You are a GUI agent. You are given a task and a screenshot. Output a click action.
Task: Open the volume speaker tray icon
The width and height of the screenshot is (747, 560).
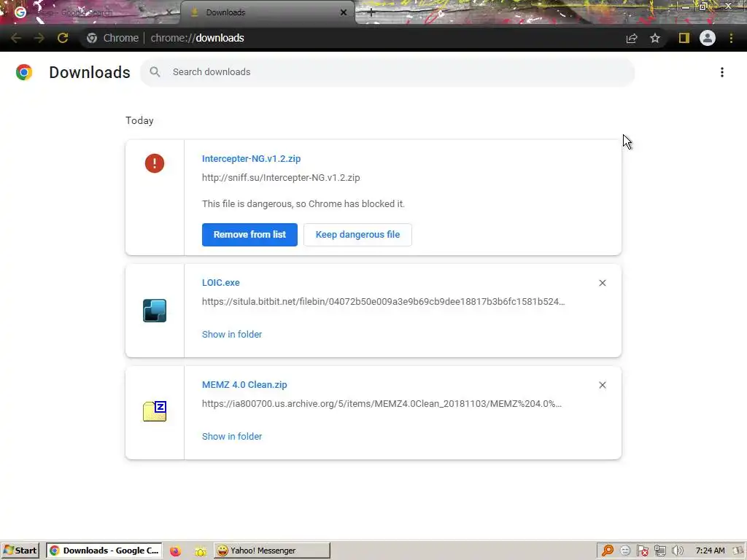coord(678,551)
